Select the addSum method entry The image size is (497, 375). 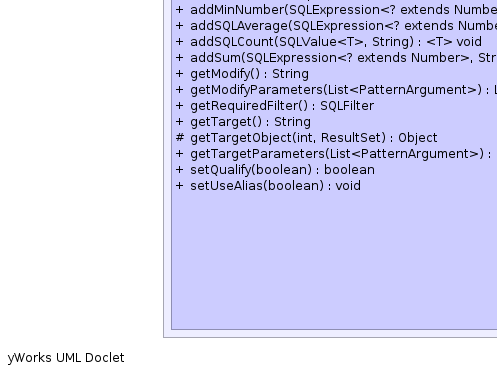336,58
